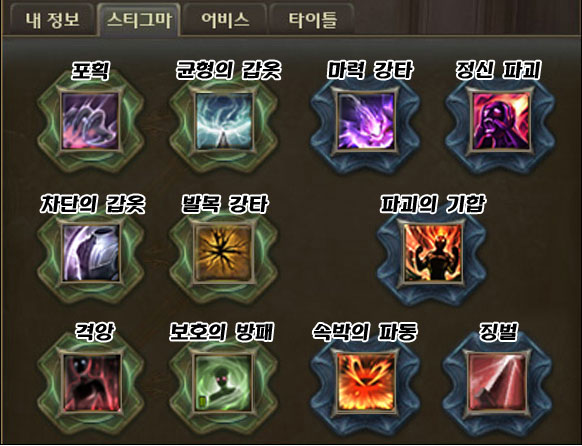582x446 pixels.
Task: Click the 파괴의 기합 skill name text
Action: point(432,204)
